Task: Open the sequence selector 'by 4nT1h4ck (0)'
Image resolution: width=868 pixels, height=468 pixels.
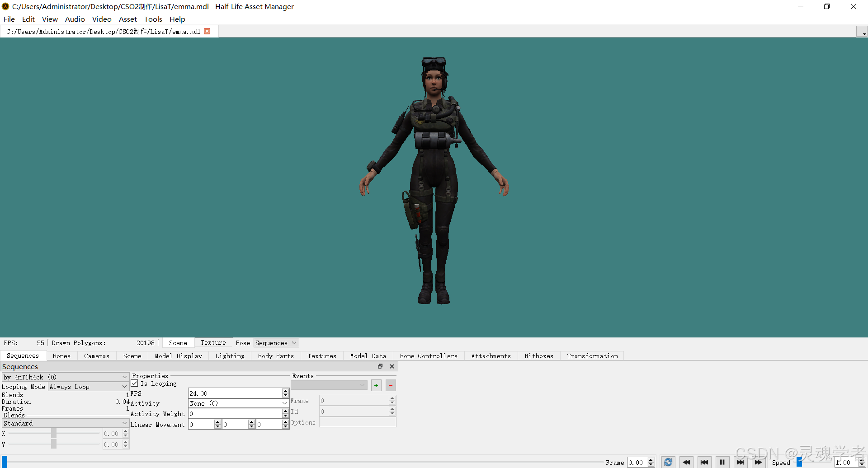Action: pyautogui.click(x=66, y=377)
